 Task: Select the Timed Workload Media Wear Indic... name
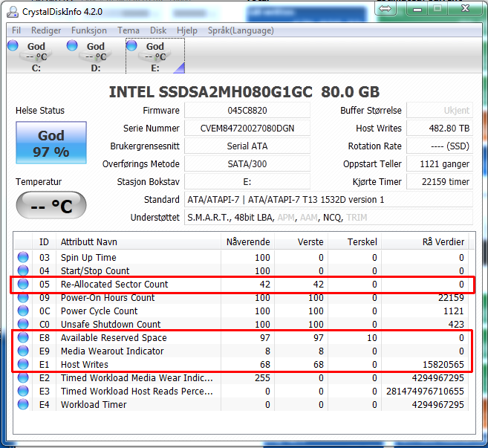click(137, 378)
